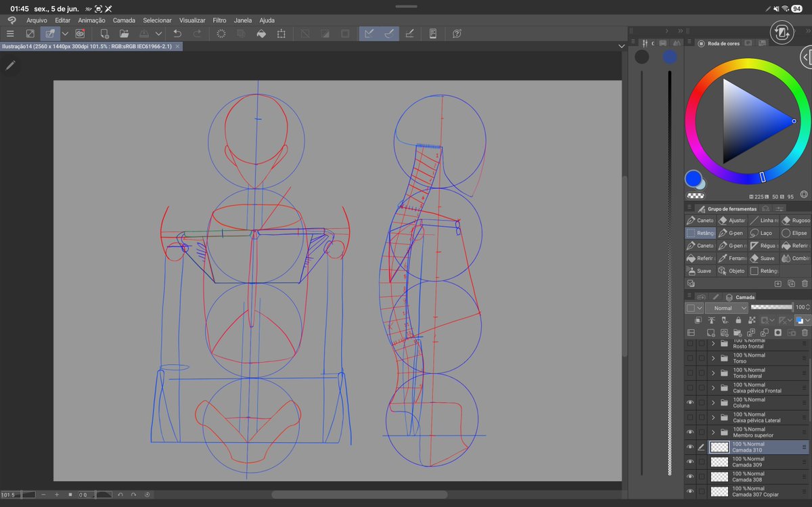Expand the Membro superior folder

(713, 432)
